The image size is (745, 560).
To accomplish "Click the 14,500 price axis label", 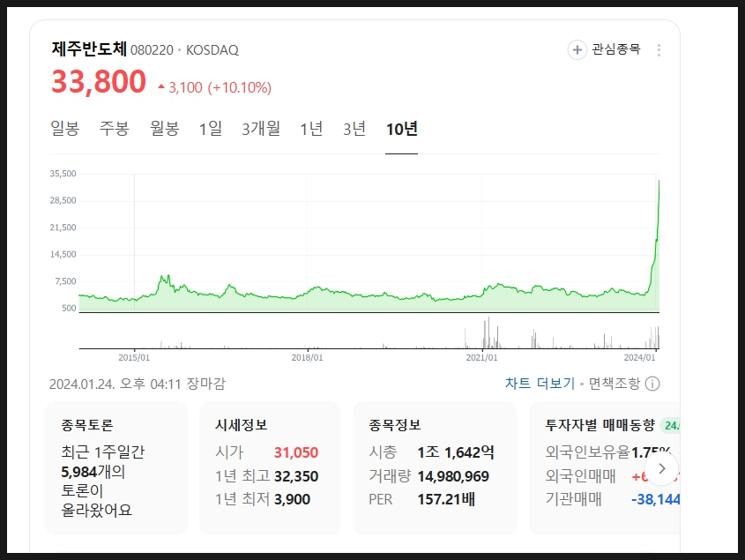I will coord(63,254).
